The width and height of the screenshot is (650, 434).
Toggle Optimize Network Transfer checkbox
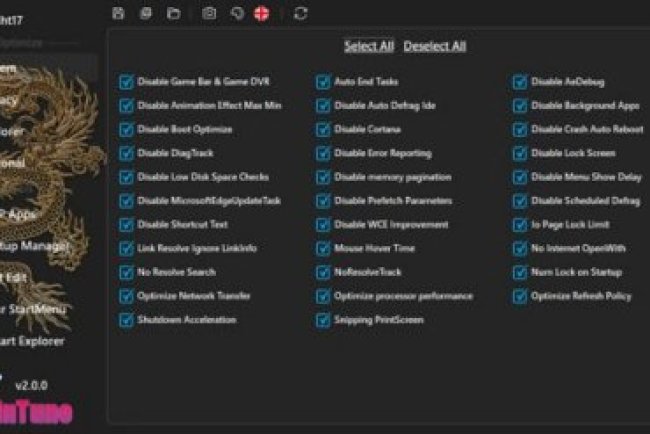(x=126, y=296)
